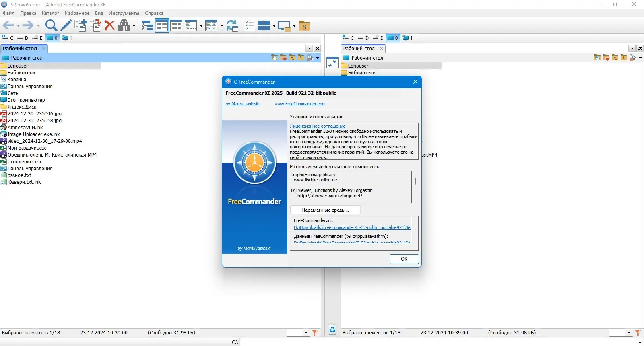Click the four-tile layout icon

coord(264,25)
